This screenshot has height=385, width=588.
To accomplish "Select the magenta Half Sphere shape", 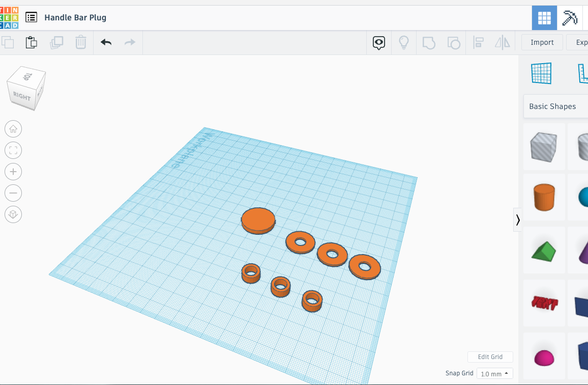I will (544, 356).
